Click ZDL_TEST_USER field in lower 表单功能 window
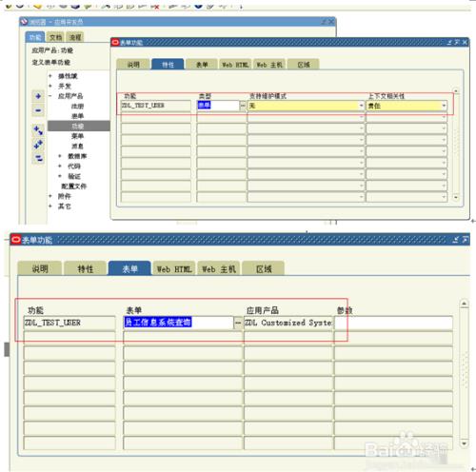476x472 pixels. (69, 323)
